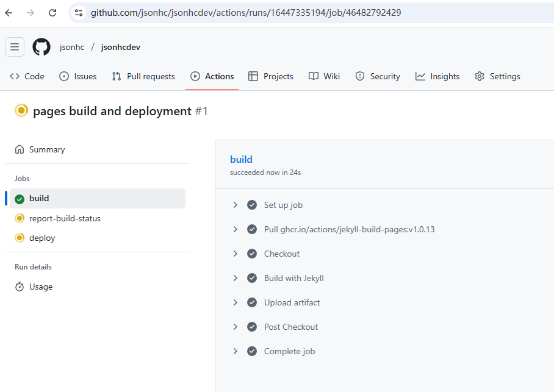Screen dimensions: 554x392
Task: Switch to the Pull requests tab
Action: pyautogui.click(x=143, y=76)
